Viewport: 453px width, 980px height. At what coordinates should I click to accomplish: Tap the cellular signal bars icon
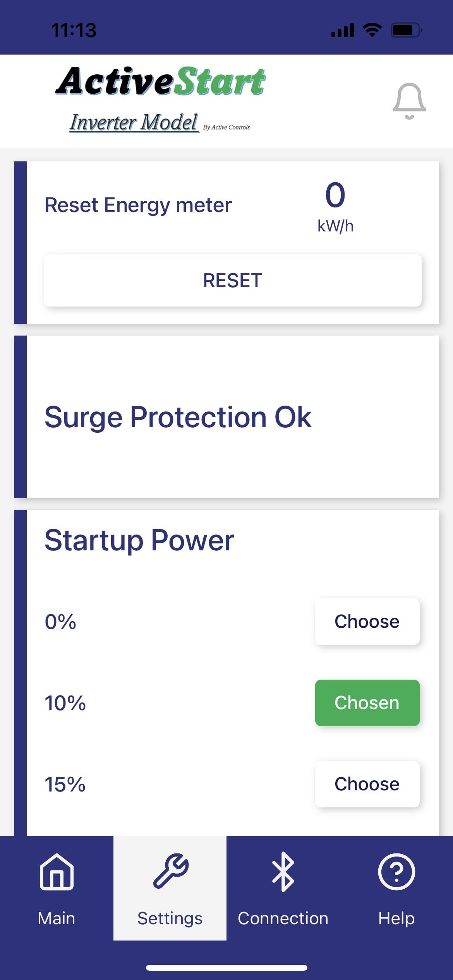pos(343,30)
